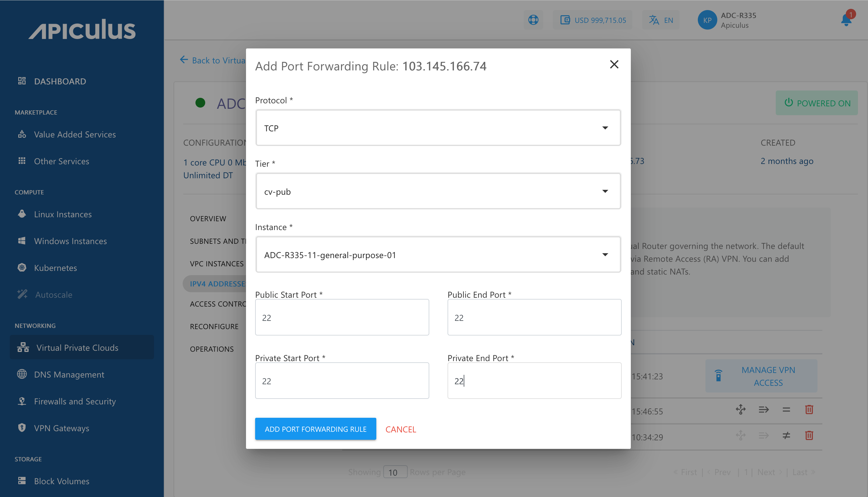Screen dimensions: 868x497
Task: Click the notification bell icon
Action: click(x=846, y=20)
